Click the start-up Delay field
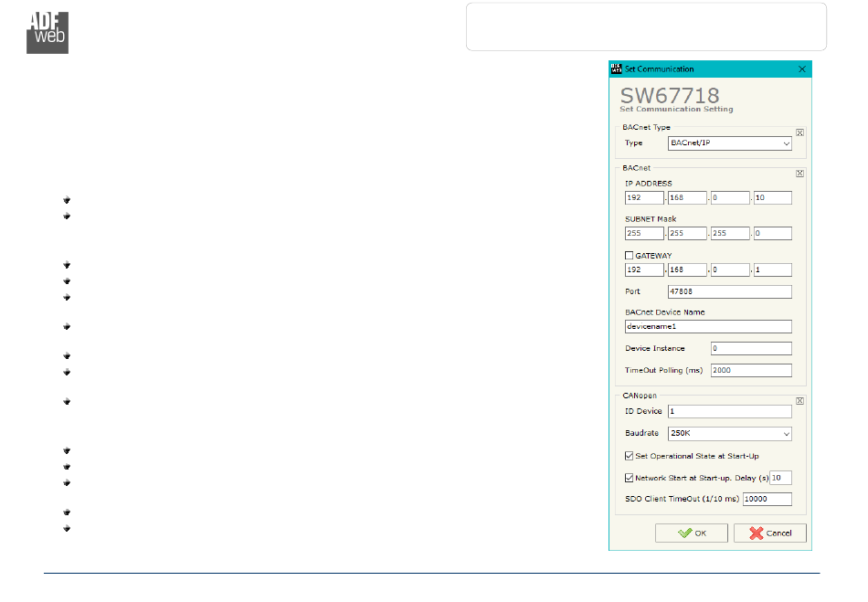The image size is (868, 602). tap(780, 478)
